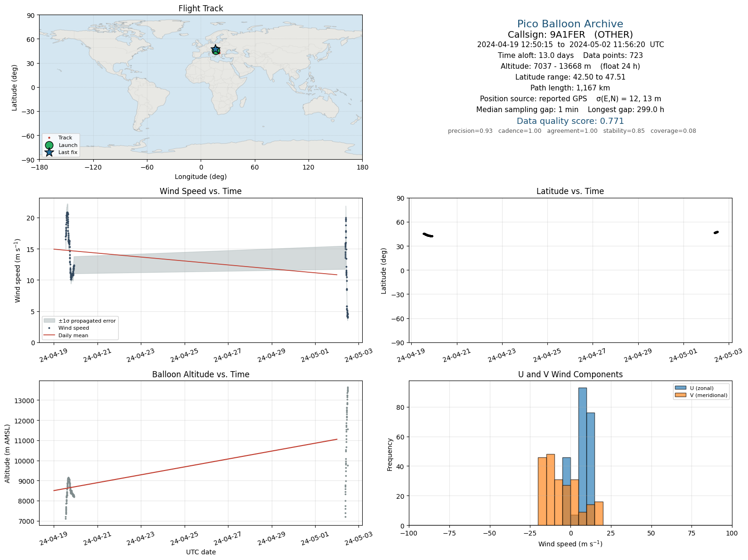The height and width of the screenshot is (560, 748).
Task: Click the blue U (zonal) legend swatch
Action: coord(681,388)
